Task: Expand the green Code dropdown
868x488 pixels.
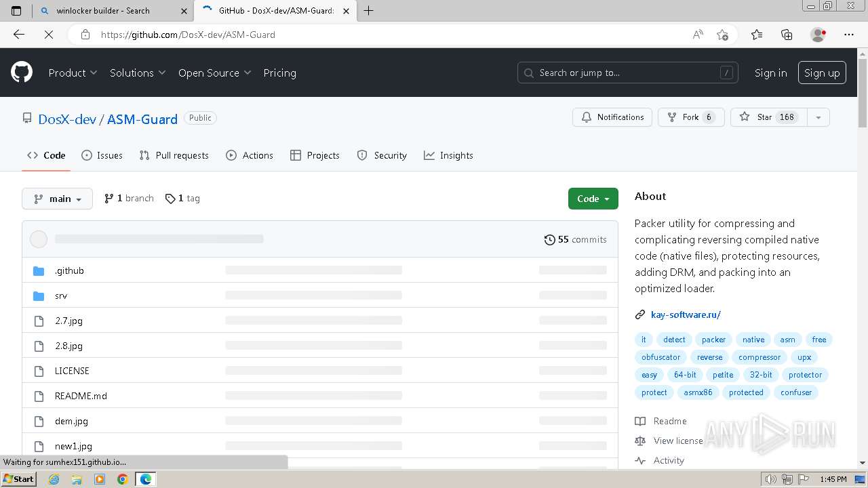Action: 593,199
